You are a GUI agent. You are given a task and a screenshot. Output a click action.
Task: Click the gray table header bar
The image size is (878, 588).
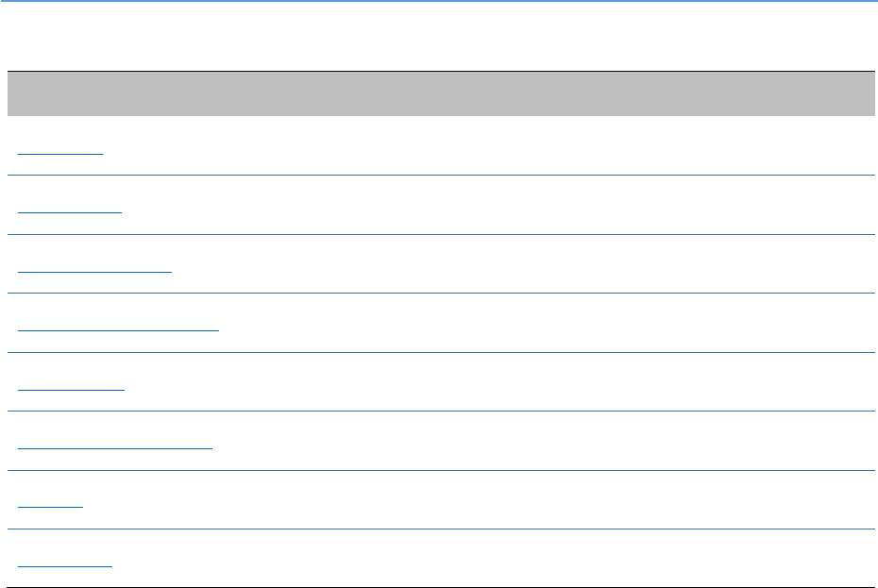click(439, 93)
